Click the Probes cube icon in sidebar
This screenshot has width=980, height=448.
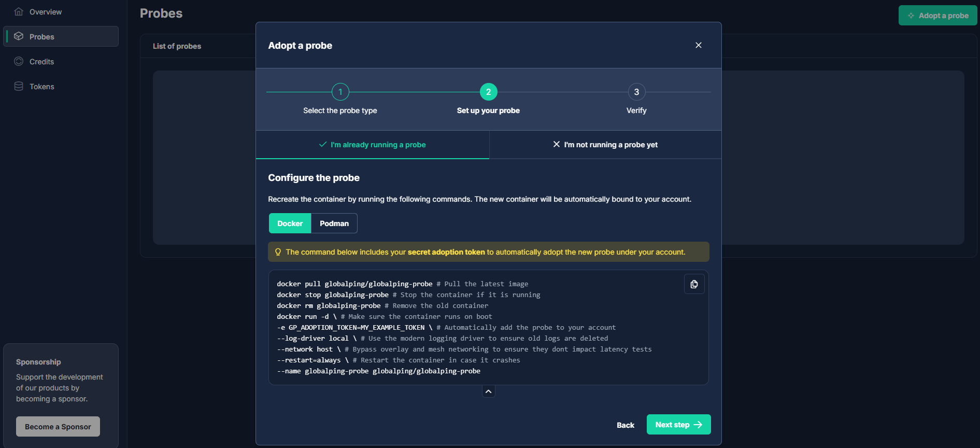tap(19, 36)
